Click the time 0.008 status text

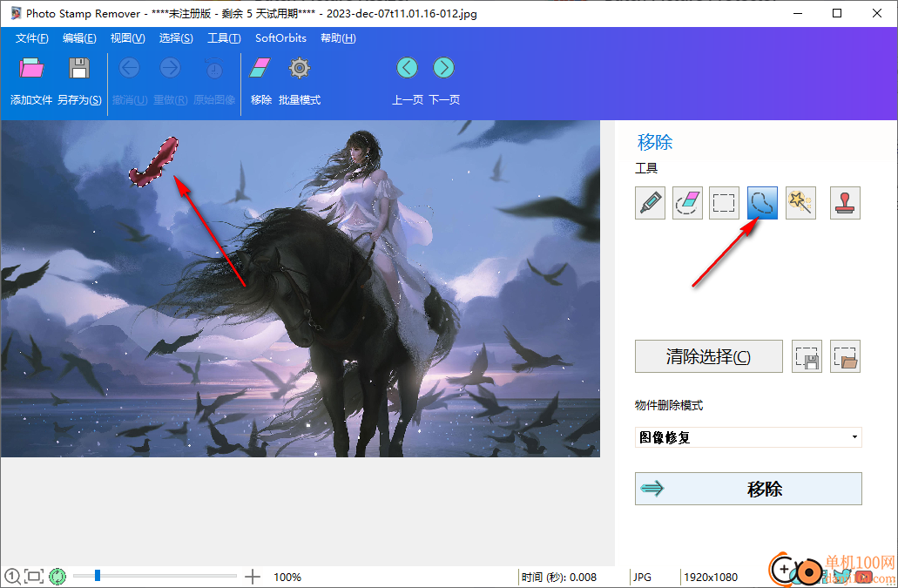[559, 578]
